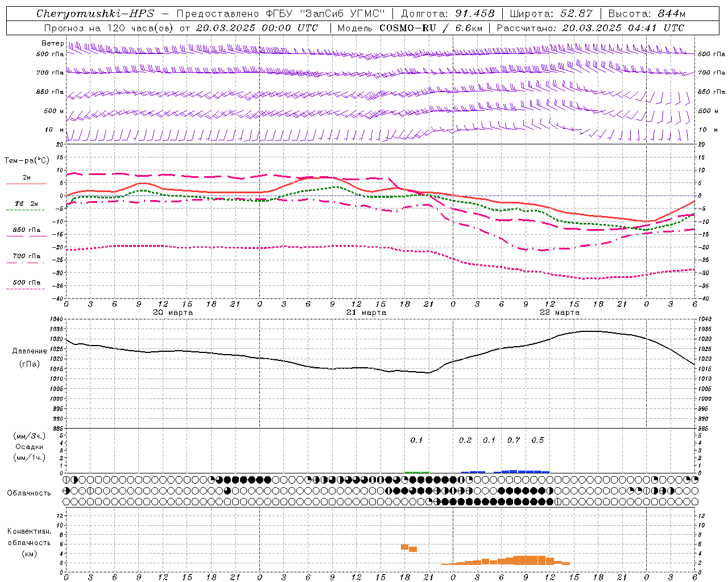Click the Долгота: 91.458 longitude value
This screenshot has height=582, width=728.
click(448, 14)
